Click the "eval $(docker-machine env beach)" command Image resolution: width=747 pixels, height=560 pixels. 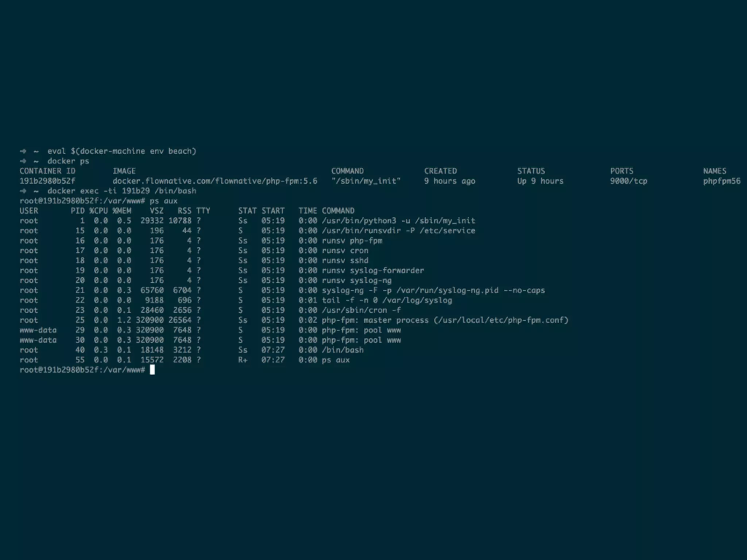121,151
